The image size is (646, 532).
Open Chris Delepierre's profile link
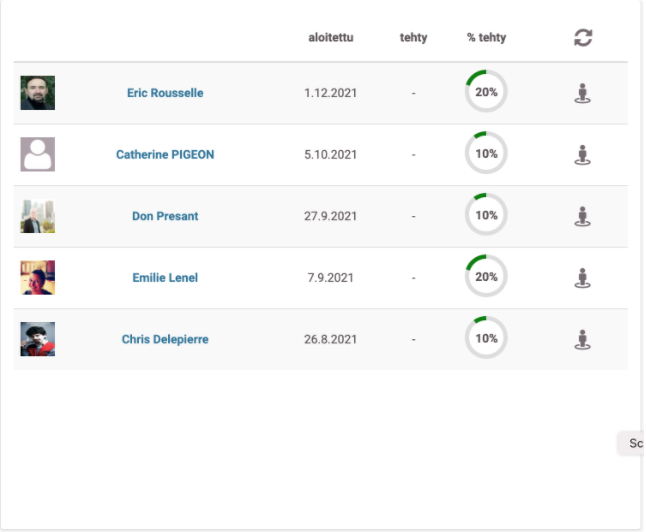coord(165,339)
